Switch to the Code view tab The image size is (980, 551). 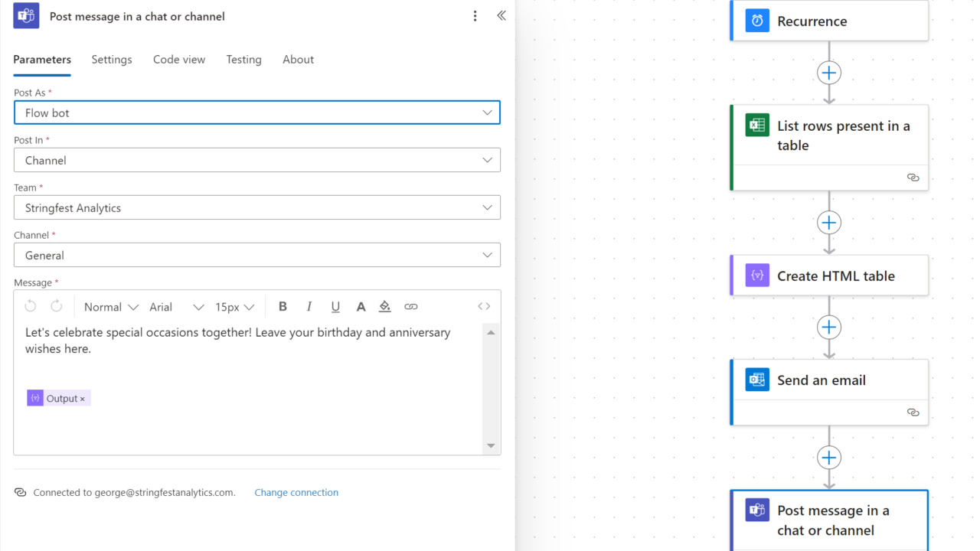179,60
